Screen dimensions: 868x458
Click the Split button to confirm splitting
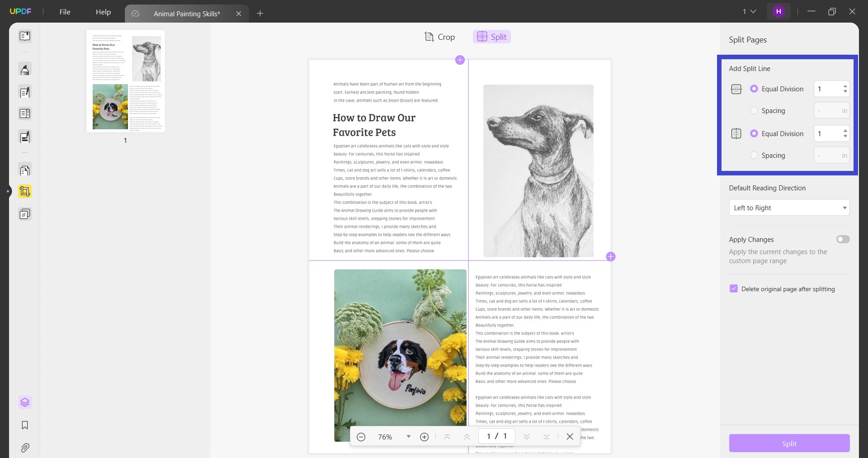[x=789, y=443]
